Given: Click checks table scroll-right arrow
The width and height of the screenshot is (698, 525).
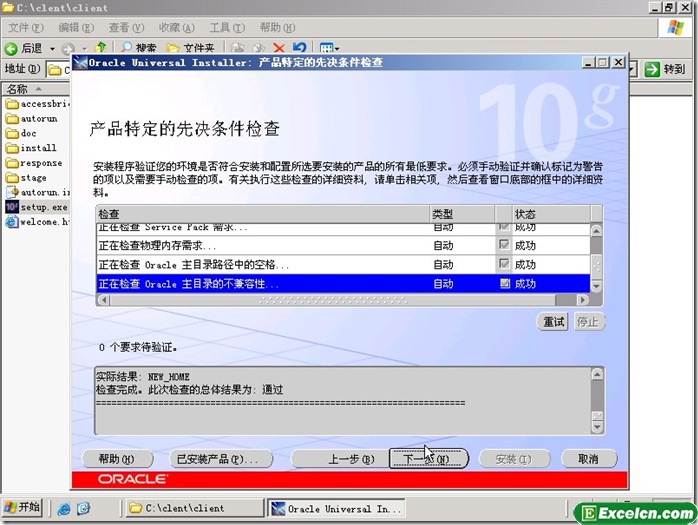Looking at the screenshot, I should pos(583,300).
